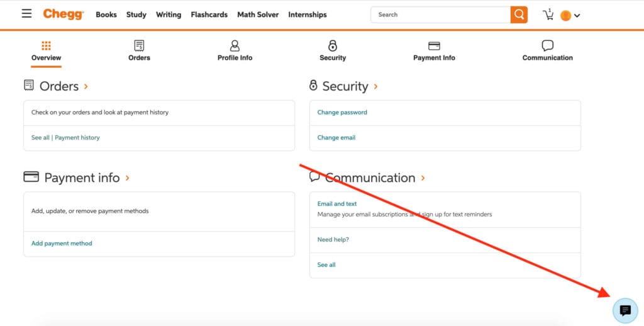Click the Payment Info card tab icon
This screenshot has height=326, width=644.
pyautogui.click(x=434, y=46)
